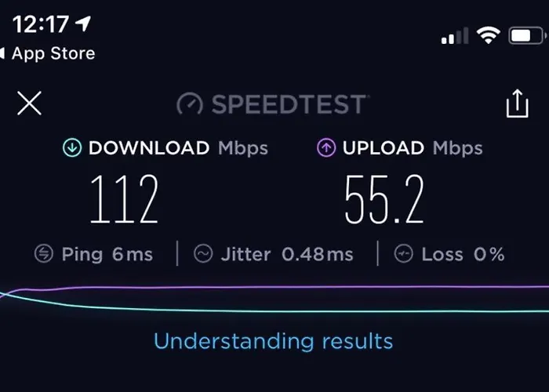Image resolution: width=549 pixels, height=392 pixels.
Task: Tap the Ping icon
Action: click(44, 253)
